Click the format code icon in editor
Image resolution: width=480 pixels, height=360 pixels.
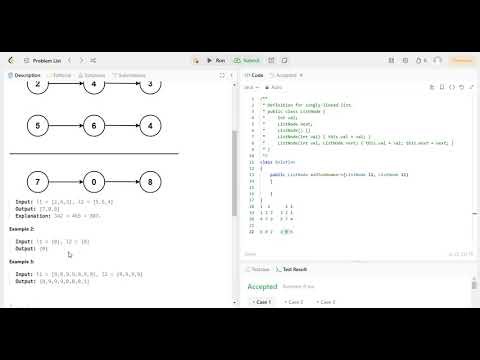pyautogui.click(x=432, y=87)
